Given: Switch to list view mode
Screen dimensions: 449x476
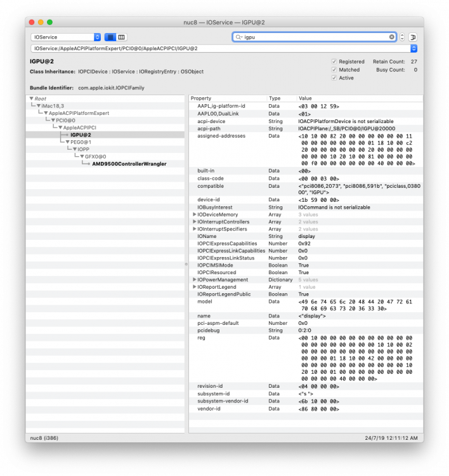Looking at the screenshot, I should click(x=110, y=37).
